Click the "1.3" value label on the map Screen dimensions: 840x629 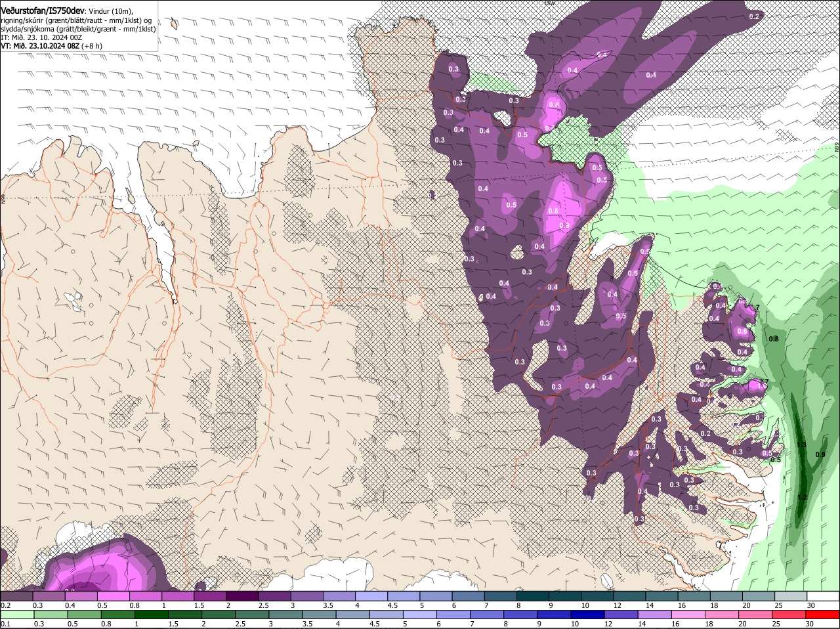pyautogui.click(x=801, y=445)
